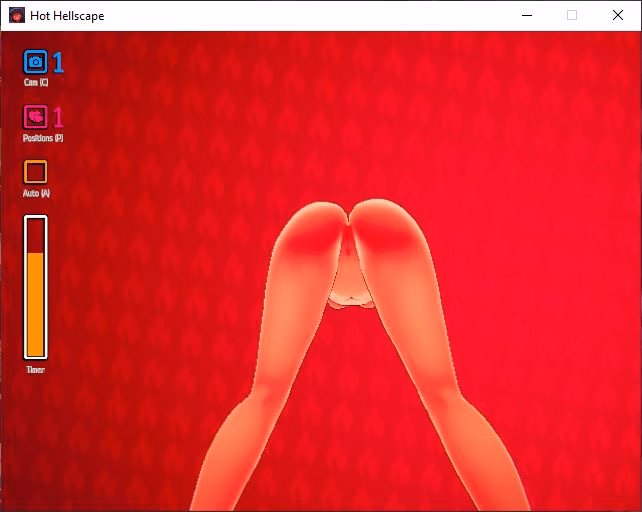Click the "Auto (A)" label
This screenshot has width=642, height=512.
pos(36,193)
